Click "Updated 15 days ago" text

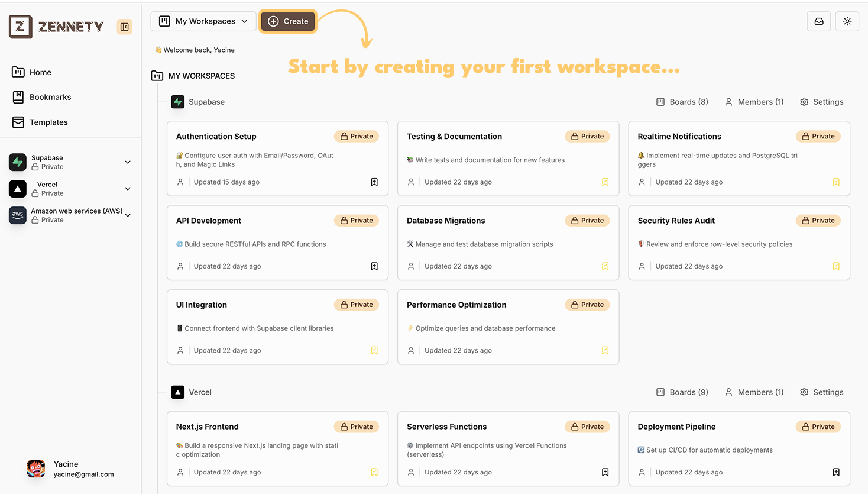(226, 182)
